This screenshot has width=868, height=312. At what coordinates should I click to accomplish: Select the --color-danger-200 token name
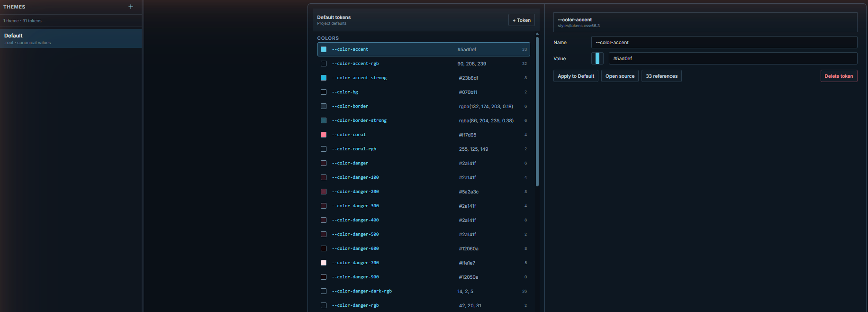tap(355, 192)
